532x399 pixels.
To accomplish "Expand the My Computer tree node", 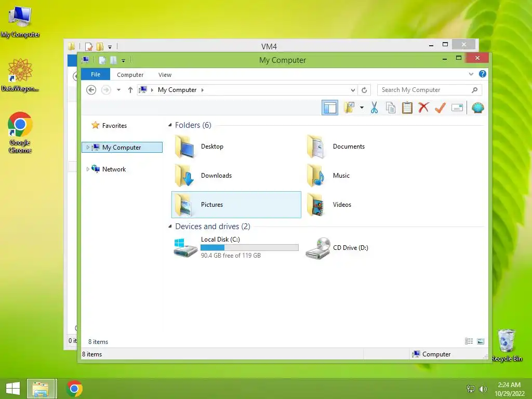I will coord(87,147).
